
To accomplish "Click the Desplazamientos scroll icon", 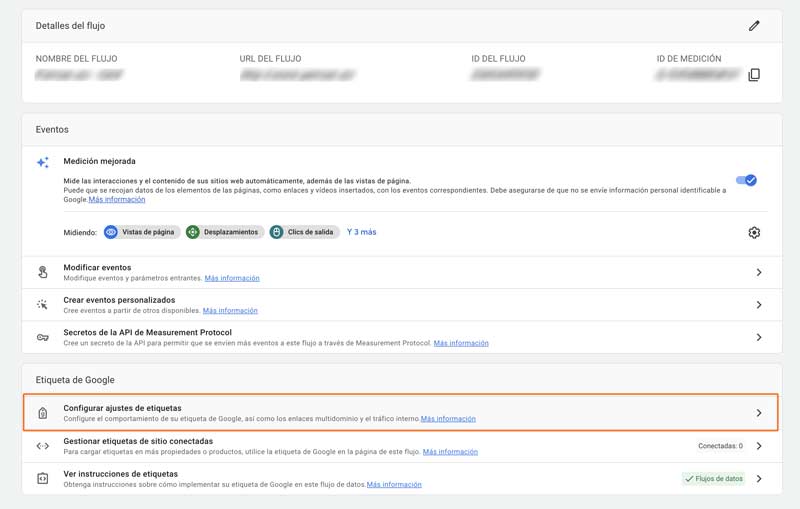I will [192, 232].
